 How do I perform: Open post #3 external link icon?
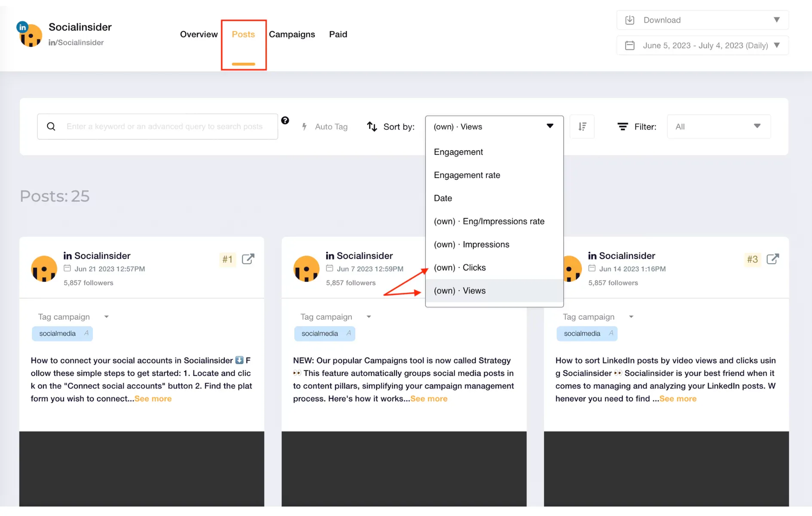click(772, 259)
